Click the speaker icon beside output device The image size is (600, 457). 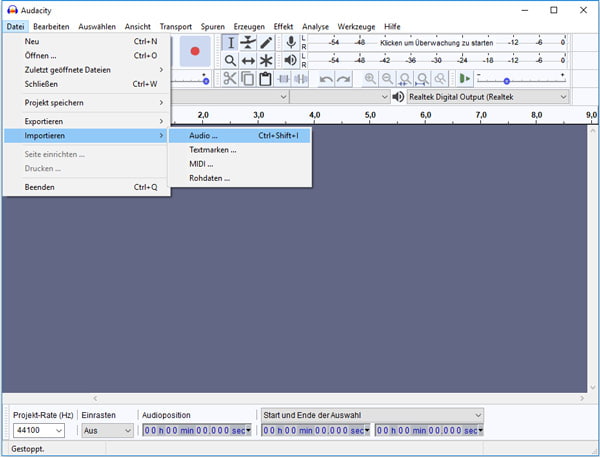[398, 97]
